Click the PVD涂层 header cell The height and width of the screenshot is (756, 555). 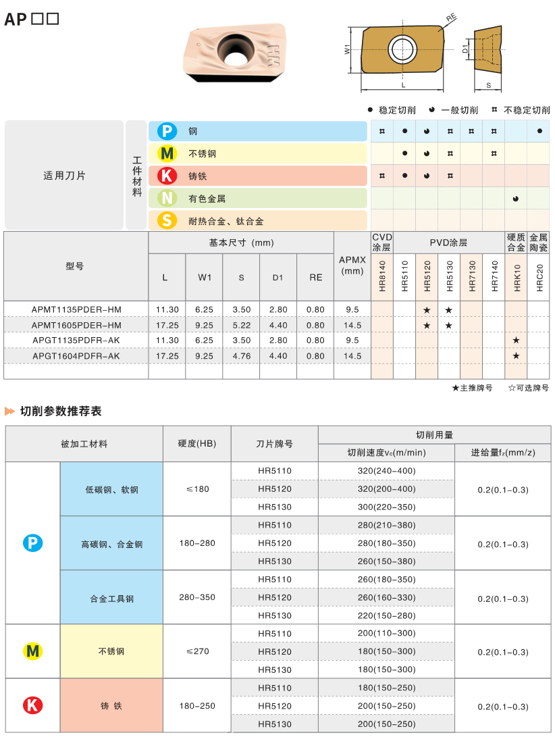click(x=449, y=243)
